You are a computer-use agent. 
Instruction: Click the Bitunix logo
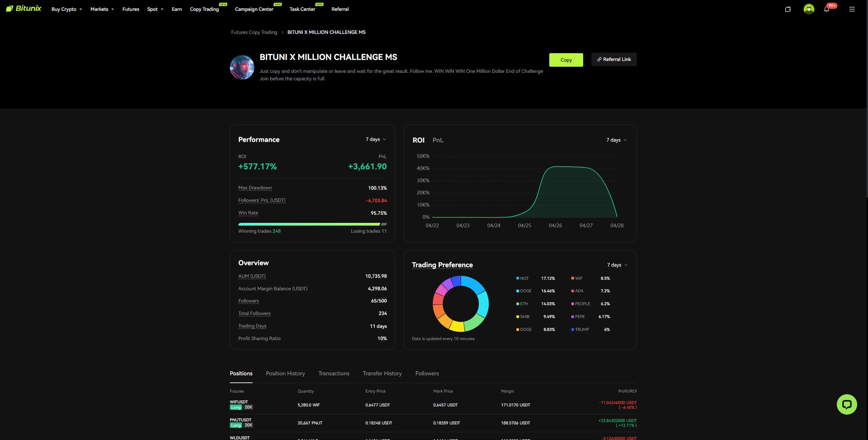pyautogui.click(x=24, y=8)
